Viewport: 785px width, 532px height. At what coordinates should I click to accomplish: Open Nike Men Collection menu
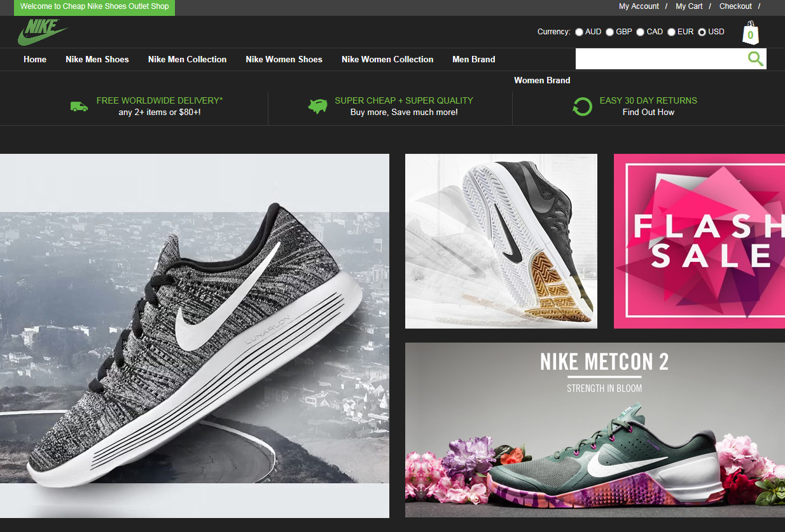pyautogui.click(x=188, y=59)
